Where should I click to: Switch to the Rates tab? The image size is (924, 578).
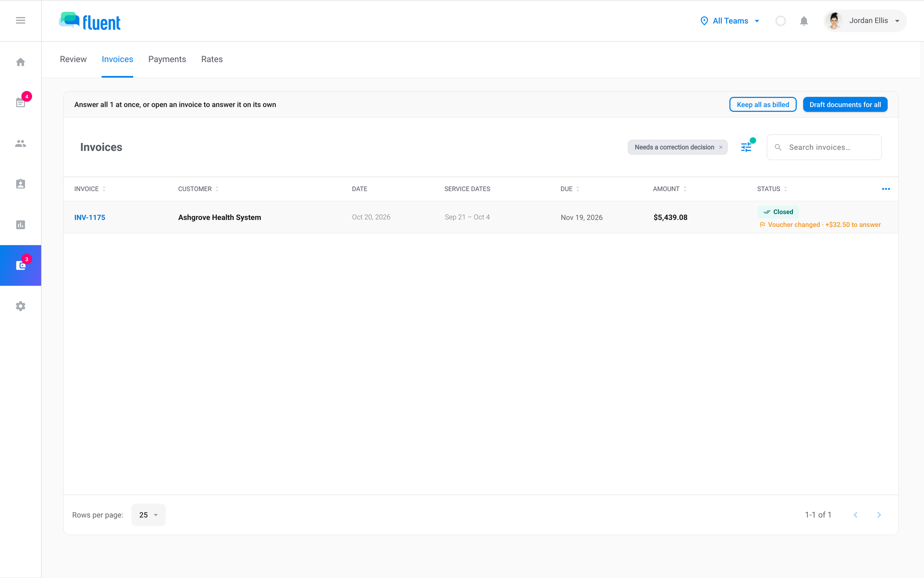pyautogui.click(x=212, y=59)
